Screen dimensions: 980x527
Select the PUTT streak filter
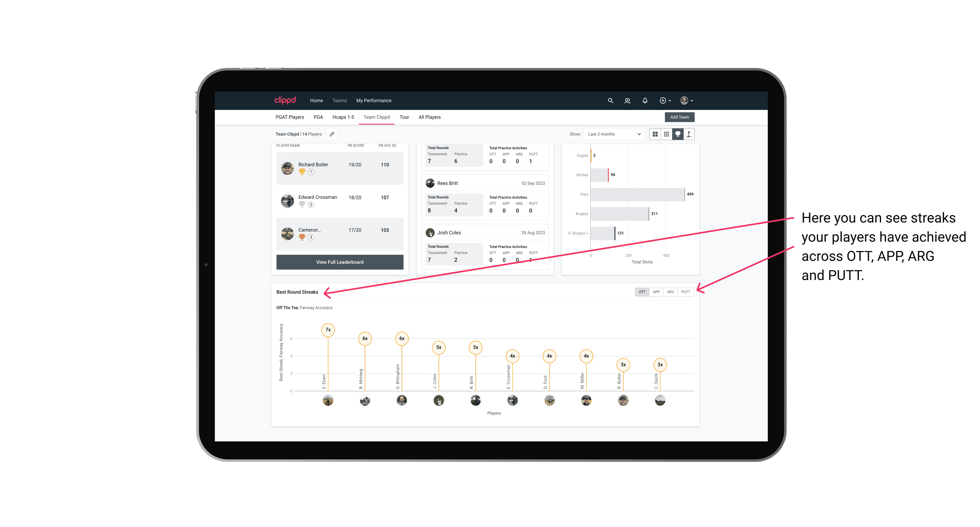pyautogui.click(x=685, y=292)
